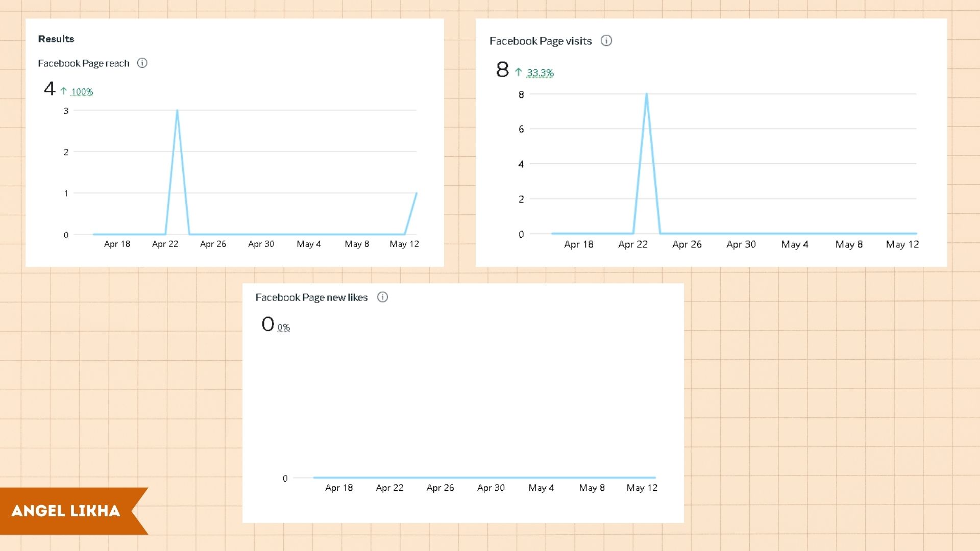Image resolution: width=980 pixels, height=551 pixels.
Task: Click Apr 30 label on new likes chart
Action: 491,488
